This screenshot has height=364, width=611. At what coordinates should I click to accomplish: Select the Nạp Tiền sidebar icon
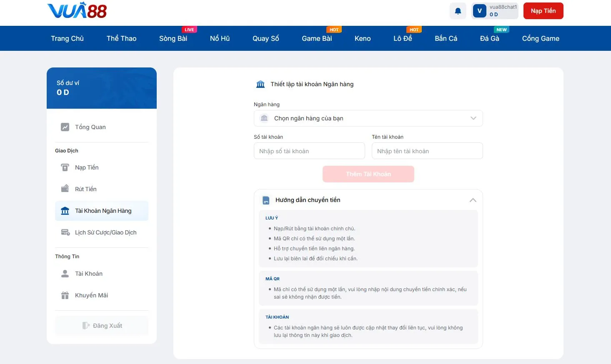[x=65, y=167]
